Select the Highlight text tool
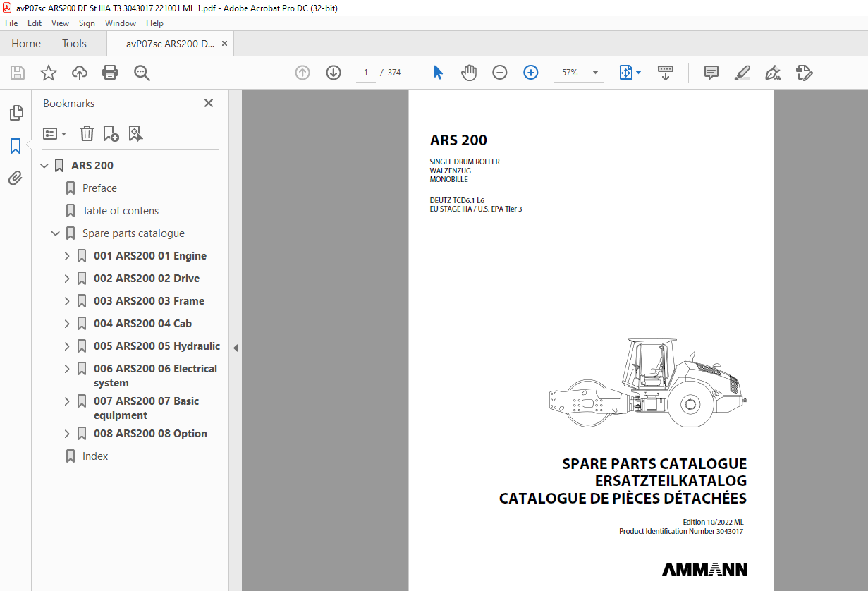 pos(742,73)
